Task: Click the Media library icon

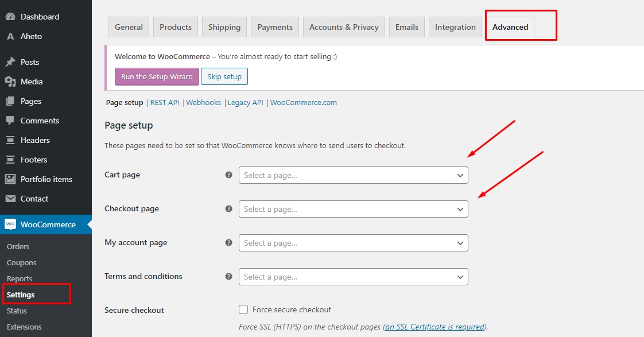Action: pos(10,82)
